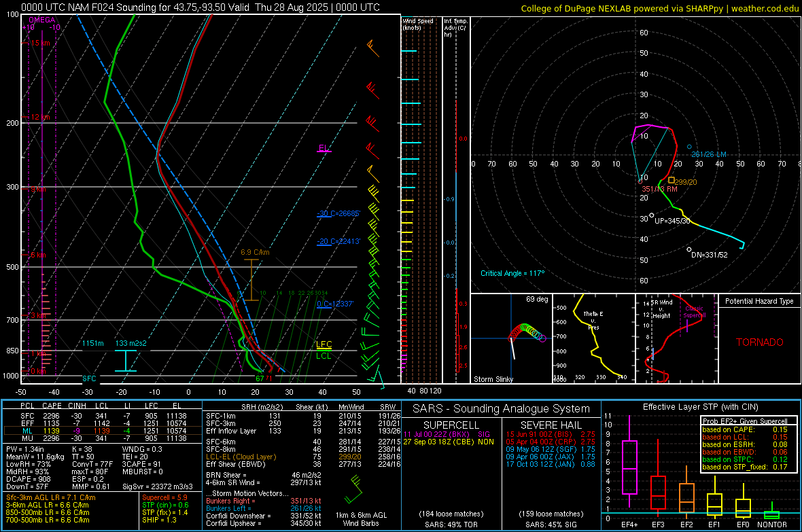Click the 69 deg slinky tilt value
The width and height of the screenshot is (802, 532).
point(537,299)
